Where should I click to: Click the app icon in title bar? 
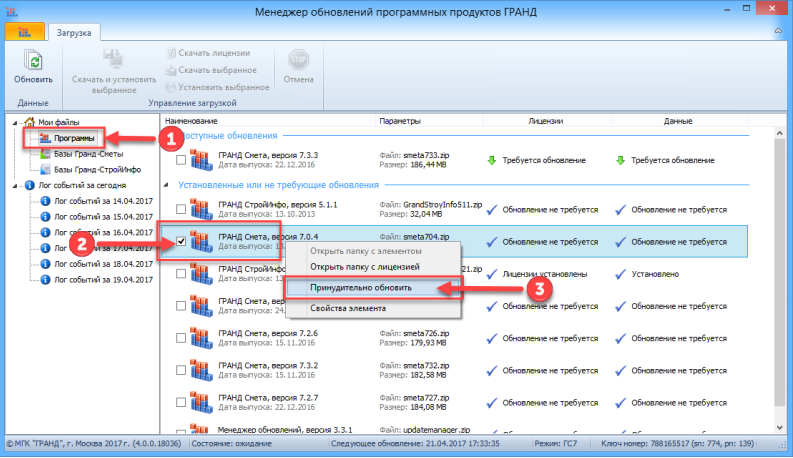click(12, 11)
